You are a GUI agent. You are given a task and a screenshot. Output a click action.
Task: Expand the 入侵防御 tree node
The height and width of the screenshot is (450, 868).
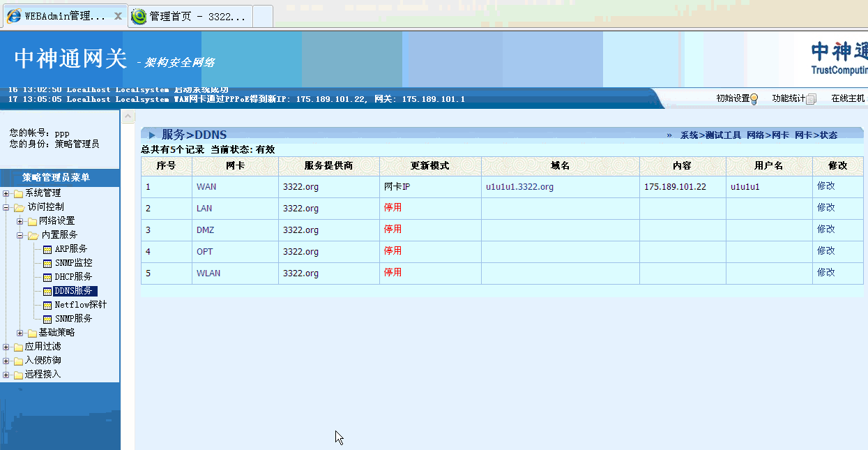[6, 361]
